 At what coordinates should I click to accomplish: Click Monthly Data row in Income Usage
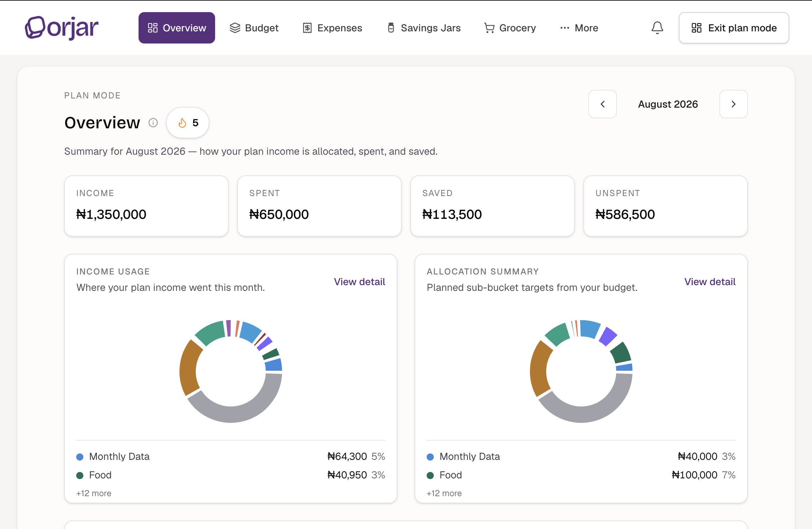click(231, 457)
